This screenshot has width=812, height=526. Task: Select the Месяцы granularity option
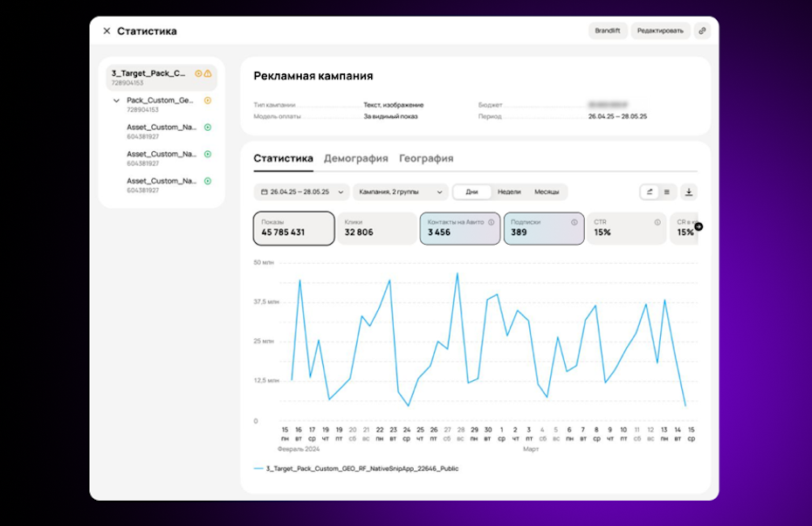pos(547,191)
